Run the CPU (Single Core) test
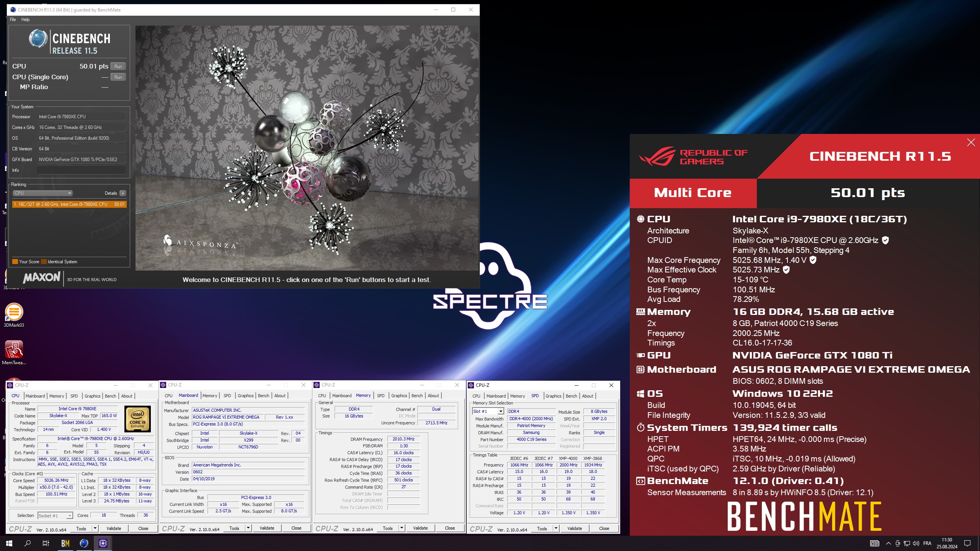The width and height of the screenshot is (980, 551). coord(118,77)
